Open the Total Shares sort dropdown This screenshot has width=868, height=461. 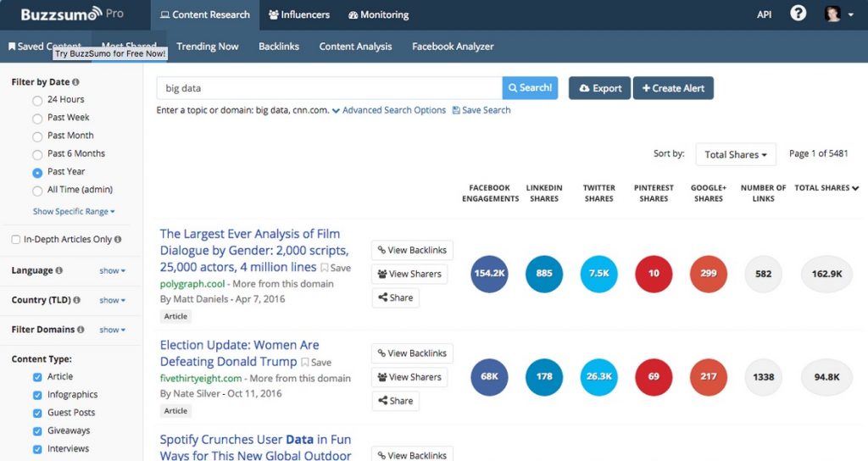735,154
